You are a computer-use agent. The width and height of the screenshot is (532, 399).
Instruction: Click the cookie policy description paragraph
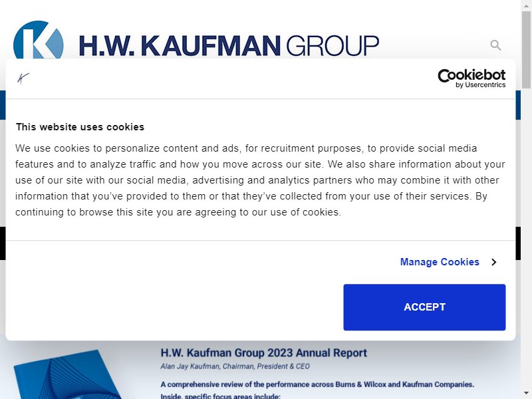(260, 180)
